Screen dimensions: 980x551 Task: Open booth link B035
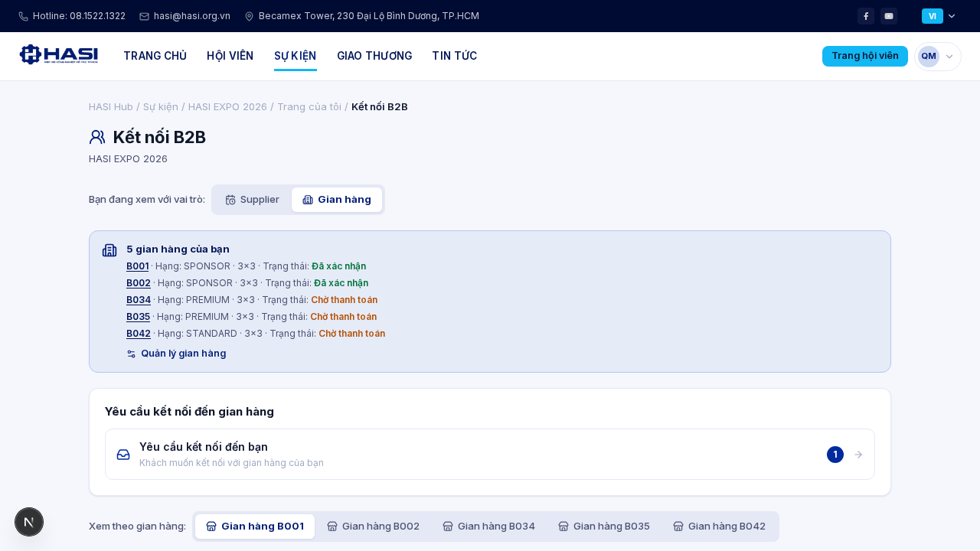coord(138,317)
